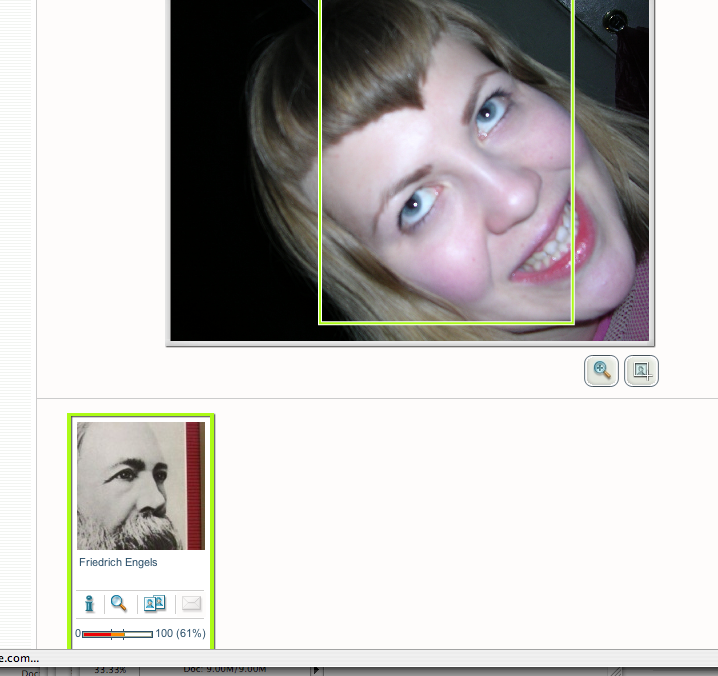The image size is (718, 676).
Task: Click the orange segment of similarity bar
Action: pos(117,634)
